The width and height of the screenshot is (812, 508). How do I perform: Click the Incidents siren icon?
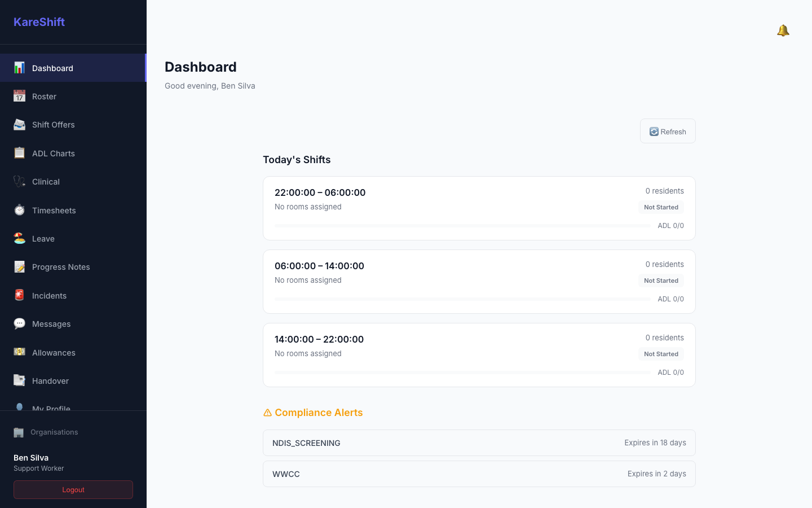(x=19, y=295)
